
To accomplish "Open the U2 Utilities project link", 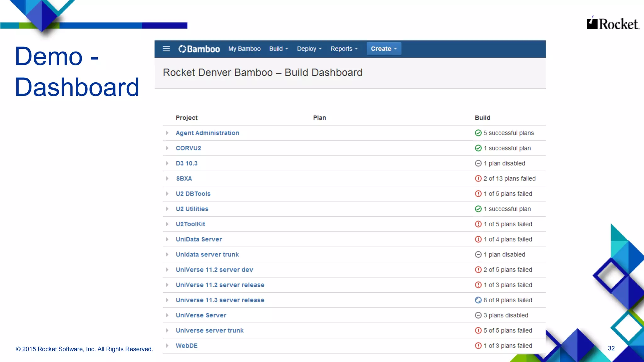I will coord(192,209).
